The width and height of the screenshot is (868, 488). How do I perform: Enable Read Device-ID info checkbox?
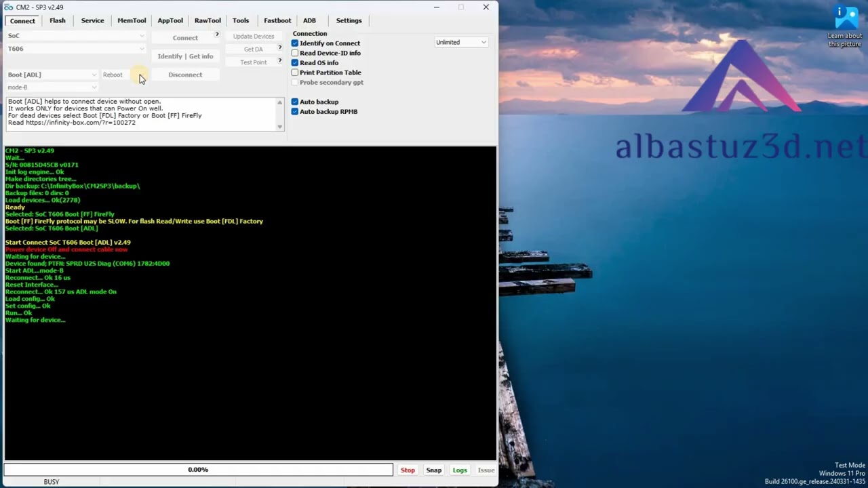pyautogui.click(x=295, y=53)
